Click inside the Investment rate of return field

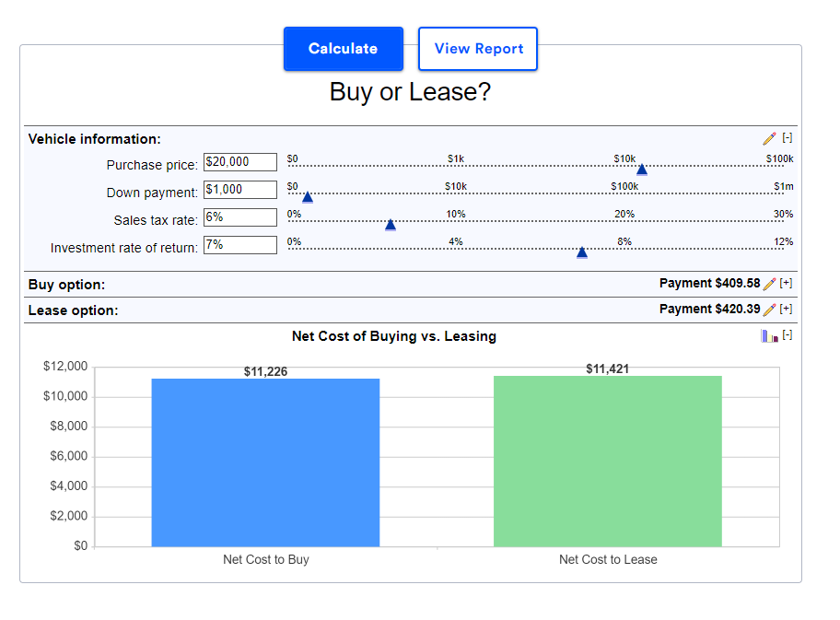pyautogui.click(x=239, y=245)
